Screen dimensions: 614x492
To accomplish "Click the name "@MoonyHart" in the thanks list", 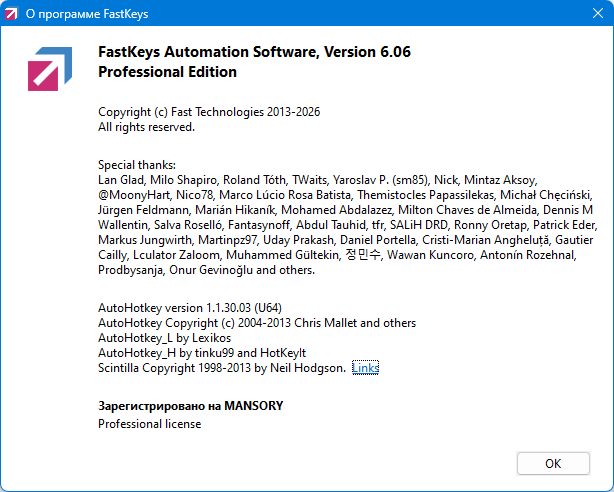I will point(132,195).
